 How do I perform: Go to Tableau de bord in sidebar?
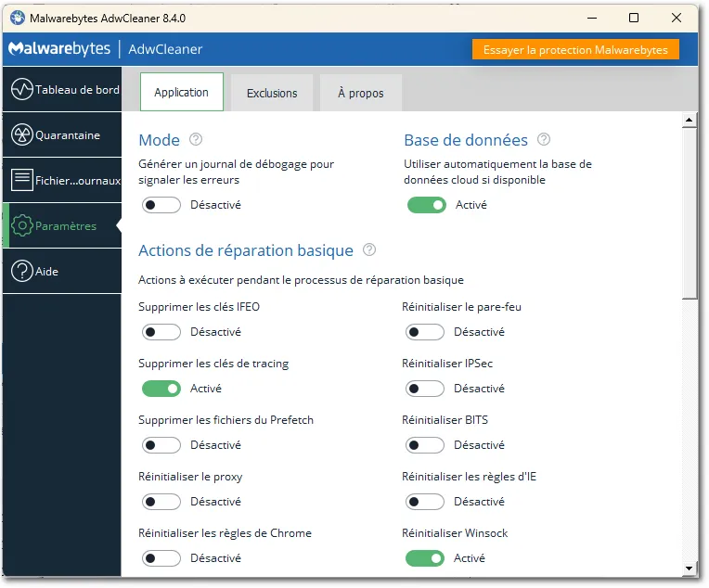click(x=62, y=89)
